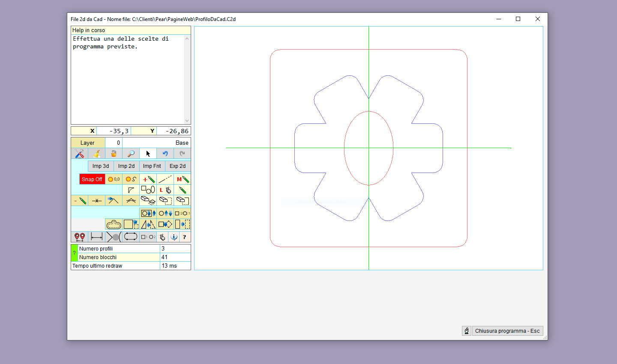Click the square rotate-to-diamond icon

coord(165,224)
